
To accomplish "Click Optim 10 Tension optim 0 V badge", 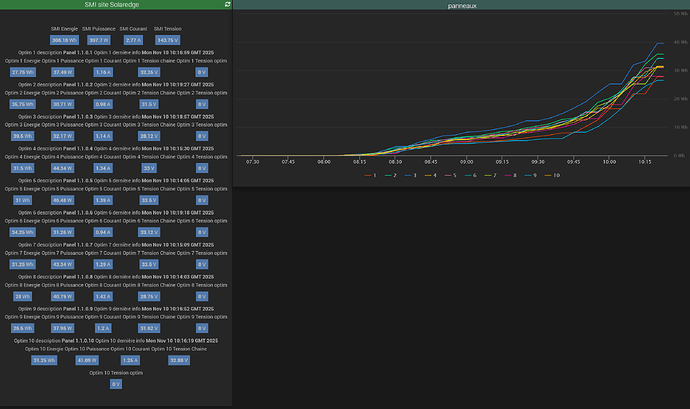I will point(115,384).
